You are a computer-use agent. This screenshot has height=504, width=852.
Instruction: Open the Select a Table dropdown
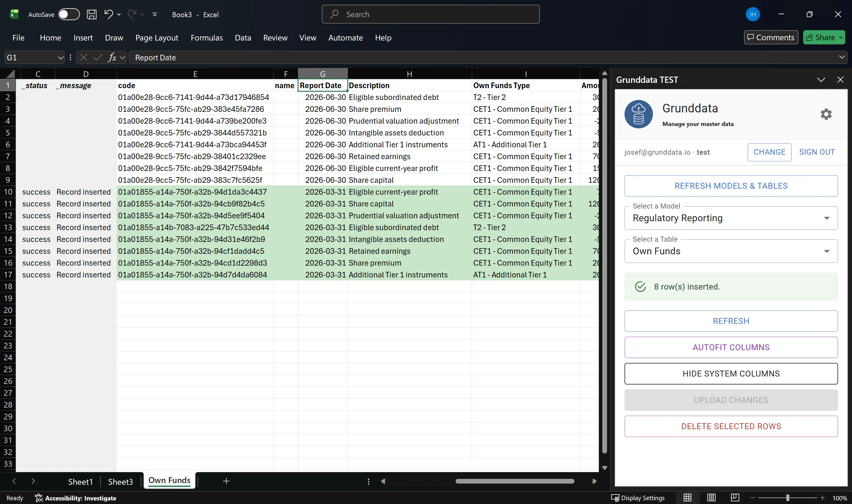(731, 251)
